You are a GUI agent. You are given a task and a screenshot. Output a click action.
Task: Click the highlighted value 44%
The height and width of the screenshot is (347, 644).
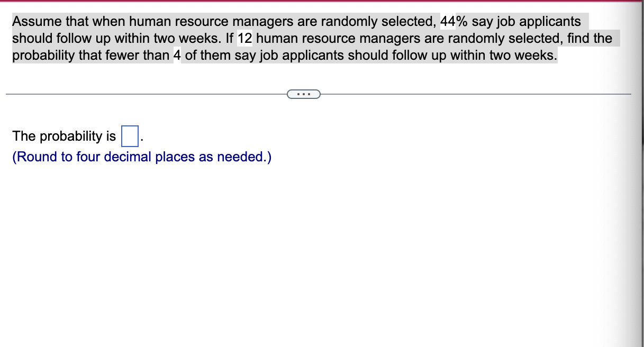451,21
